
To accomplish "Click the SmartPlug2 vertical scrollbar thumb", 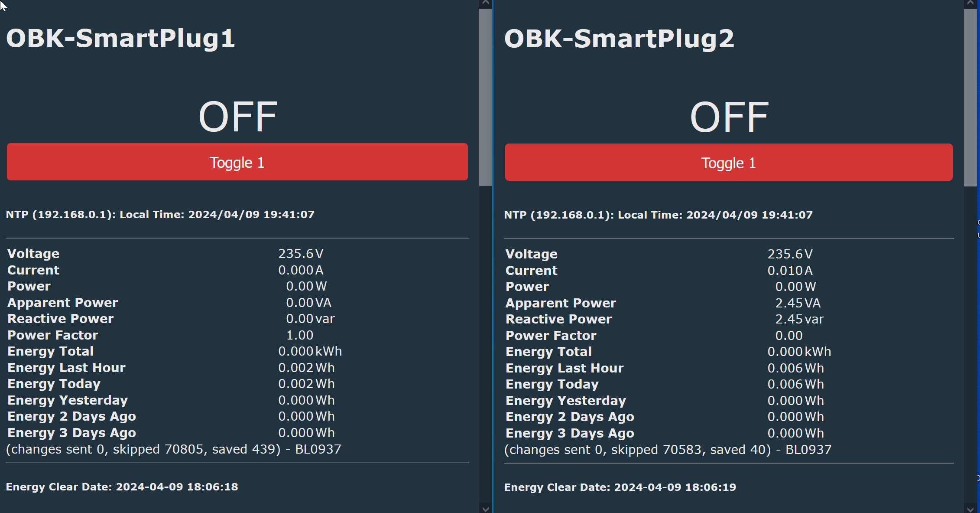I will point(970,98).
